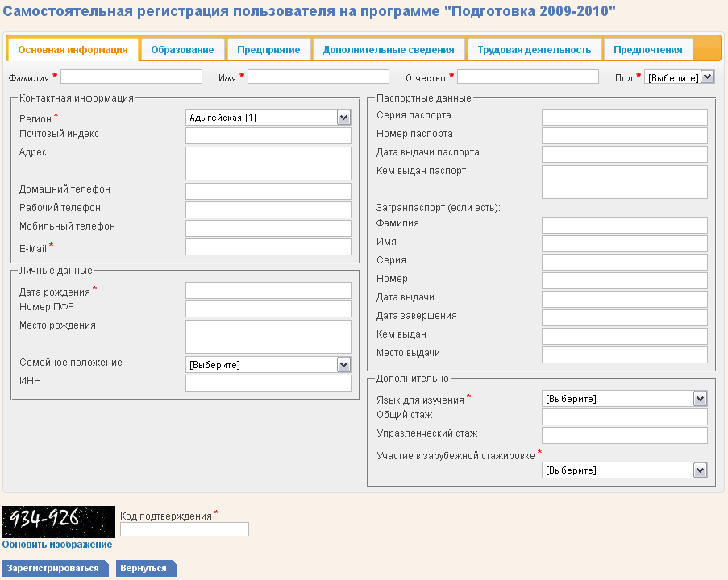
Task: Click the captcha image 934-926
Action: pyautogui.click(x=59, y=521)
